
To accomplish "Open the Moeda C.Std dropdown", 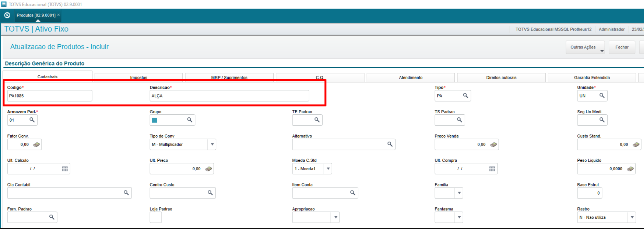I will [x=328, y=169].
